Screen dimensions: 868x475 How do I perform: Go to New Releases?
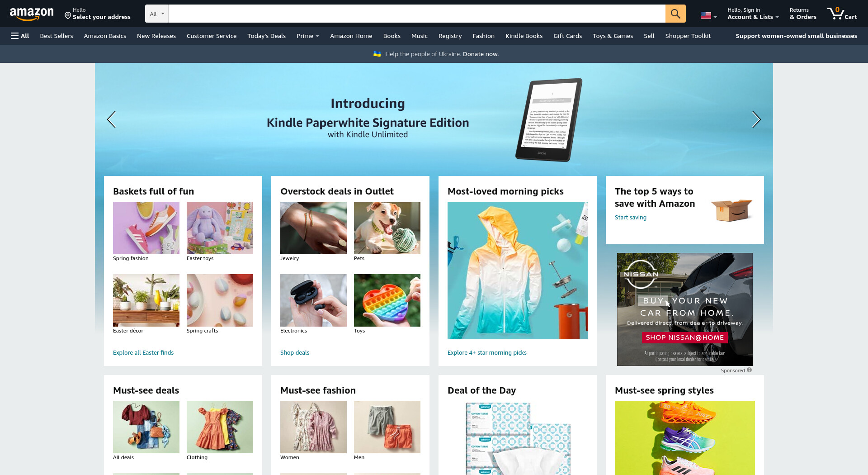[156, 36]
